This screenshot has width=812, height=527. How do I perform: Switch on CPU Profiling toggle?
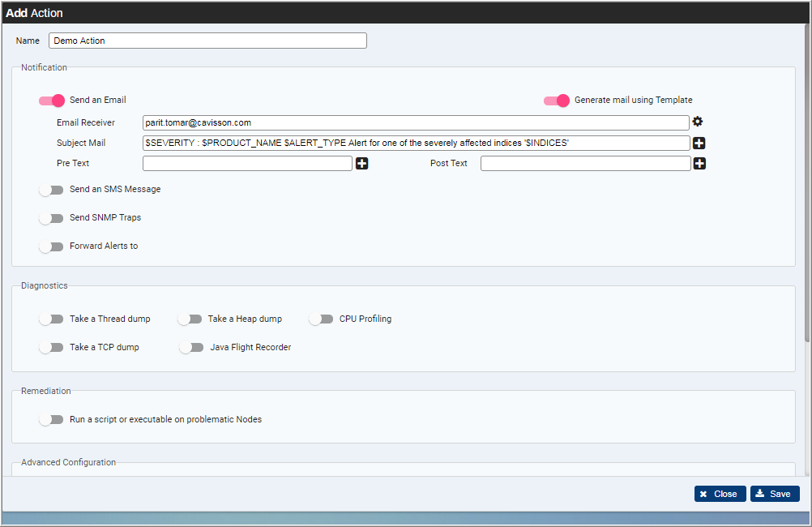(x=321, y=319)
